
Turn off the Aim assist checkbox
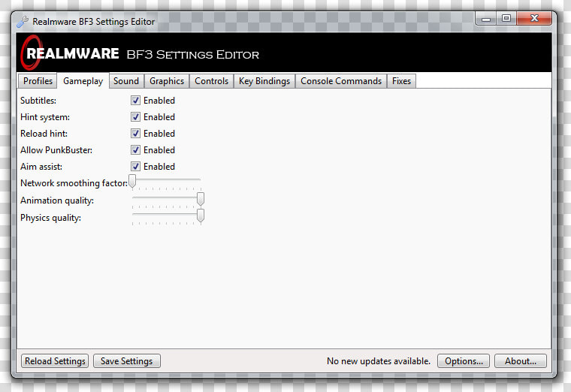(135, 166)
